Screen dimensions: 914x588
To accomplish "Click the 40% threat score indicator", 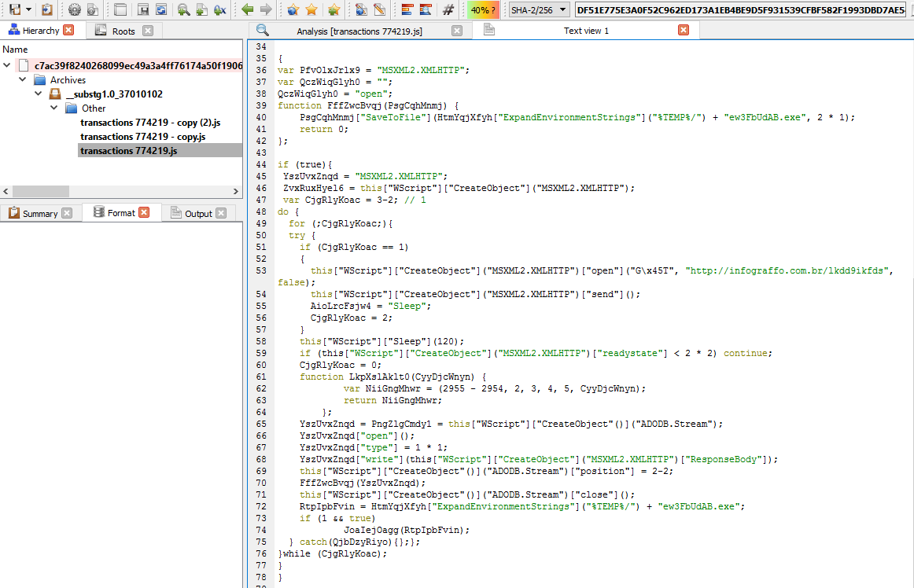I will click(x=483, y=10).
